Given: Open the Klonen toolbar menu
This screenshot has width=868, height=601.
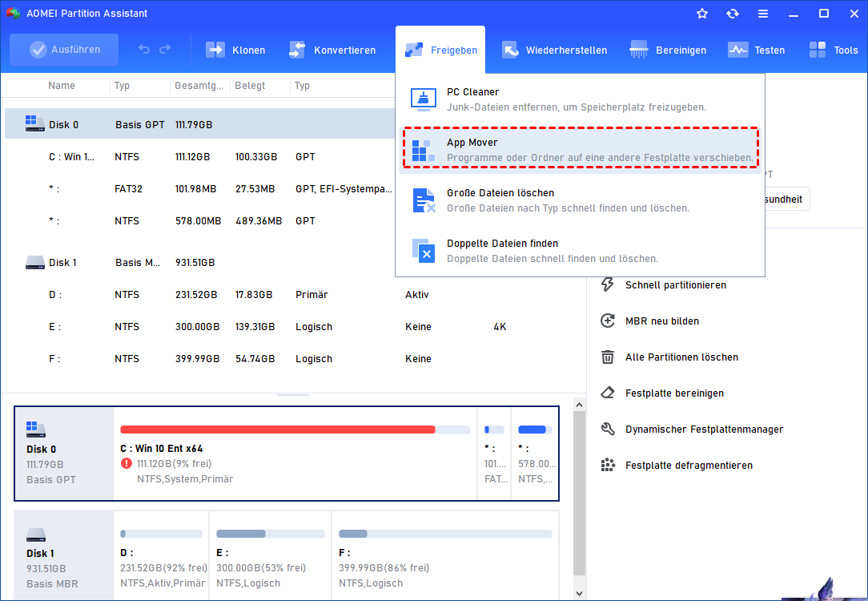Looking at the screenshot, I should (x=235, y=50).
